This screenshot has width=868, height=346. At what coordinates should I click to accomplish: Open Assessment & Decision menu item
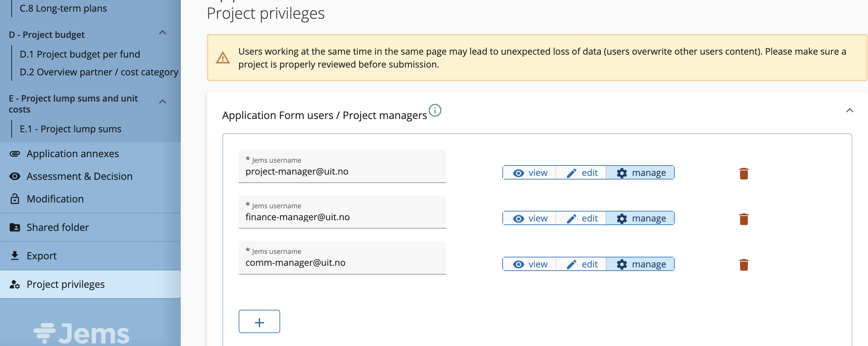pyautogui.click(x=79, y=176)
